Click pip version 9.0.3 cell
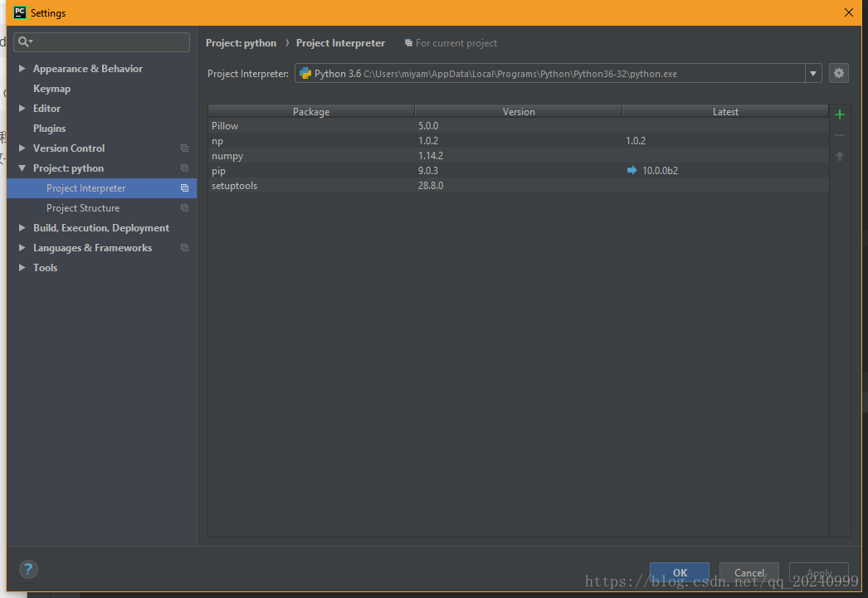This screenshot has width=868, height=598. [x=428, y=170]
